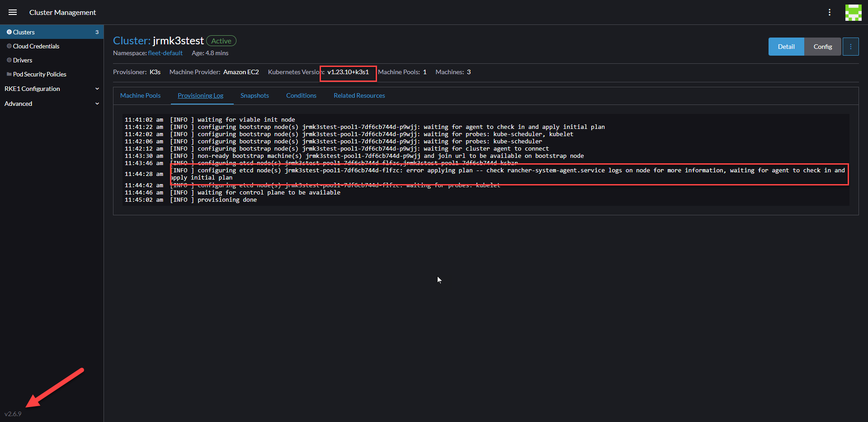Click the Active status badge

coord(221,40)
